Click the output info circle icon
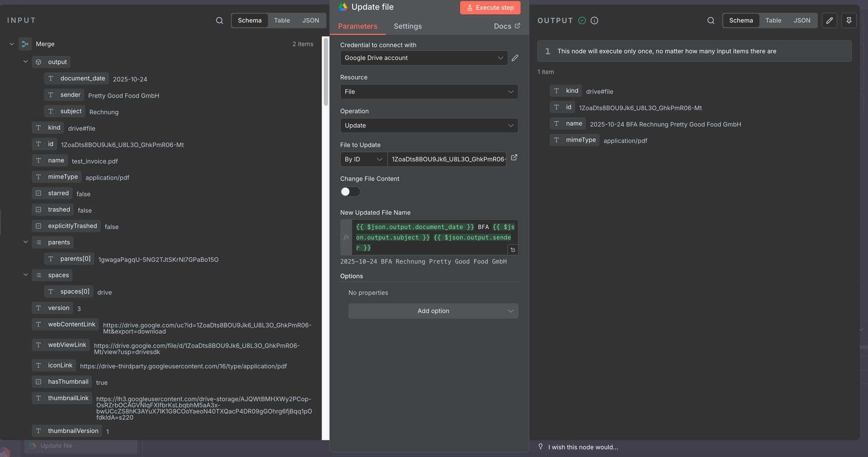The image size is (868, 457). coord(594,20)
